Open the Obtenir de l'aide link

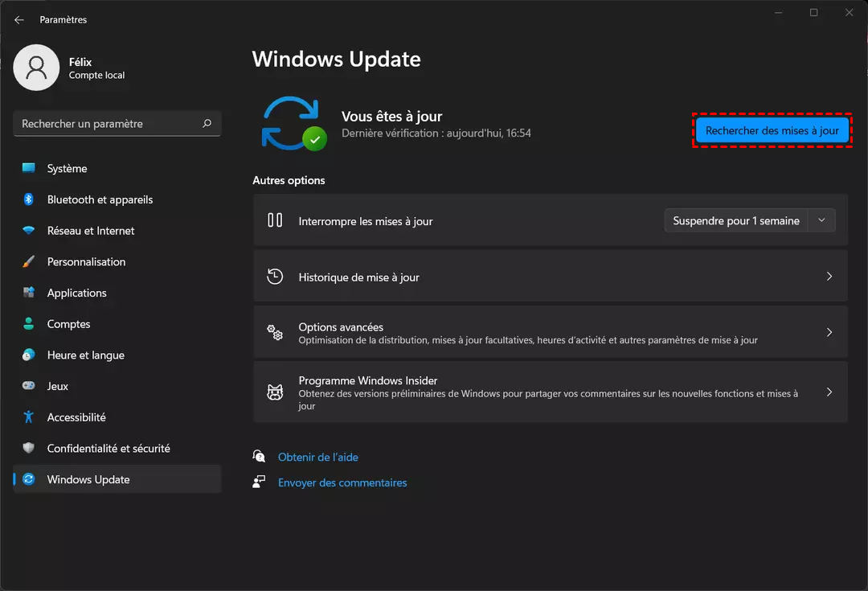point(317,457)
